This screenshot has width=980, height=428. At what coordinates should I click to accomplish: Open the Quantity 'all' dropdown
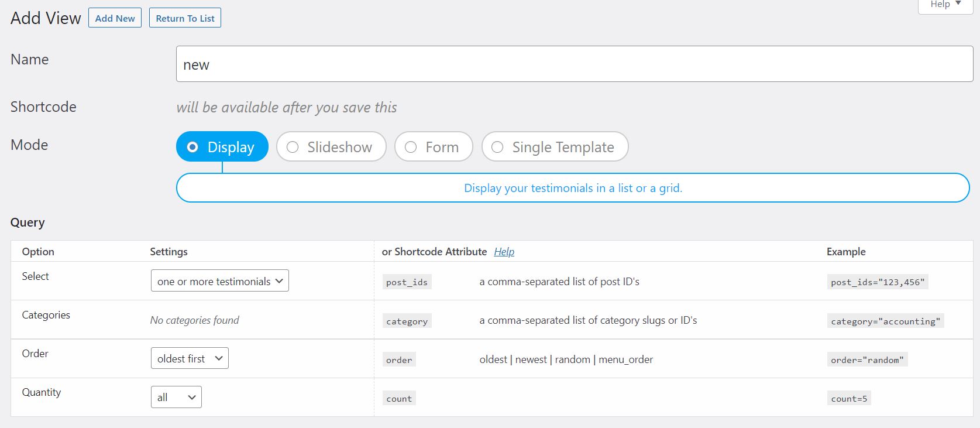tap(176, 397)
